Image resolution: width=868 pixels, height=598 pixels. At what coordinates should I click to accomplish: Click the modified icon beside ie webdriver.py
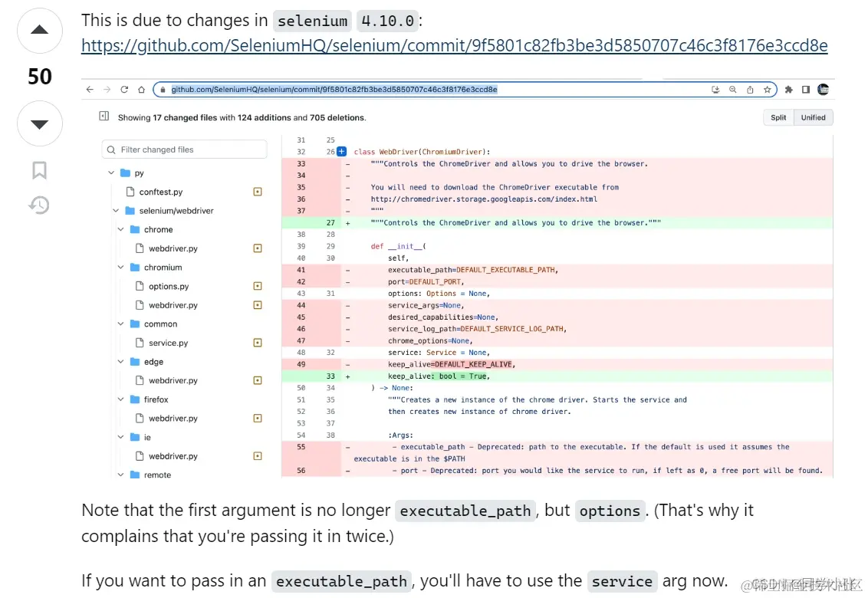coord(258,456)
